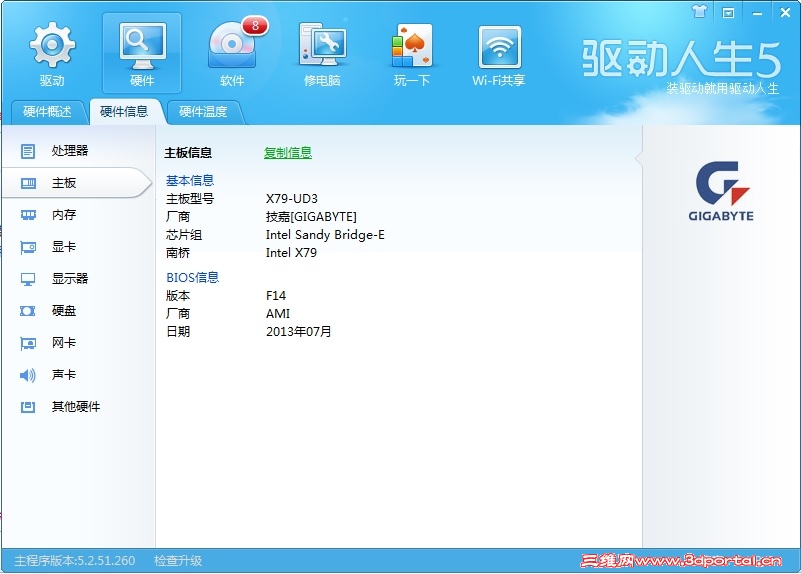Click the 驱动人生5 title logo
801x574 pixels.
pos(682,59)
